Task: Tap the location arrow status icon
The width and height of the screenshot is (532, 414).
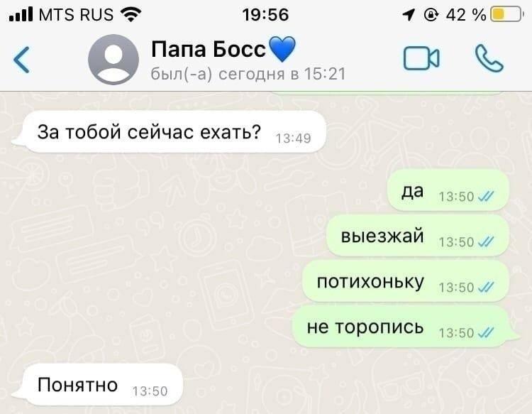Action: (409, 15)
